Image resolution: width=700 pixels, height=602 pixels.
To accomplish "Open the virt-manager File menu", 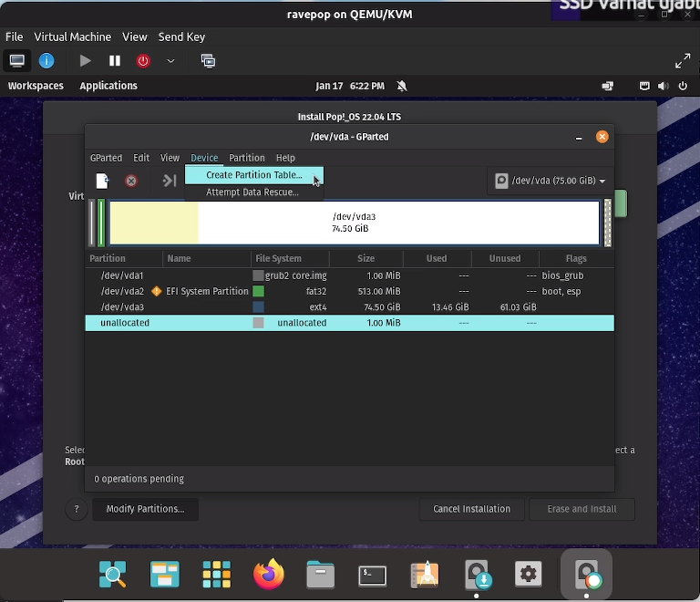I will pos(15,36).
